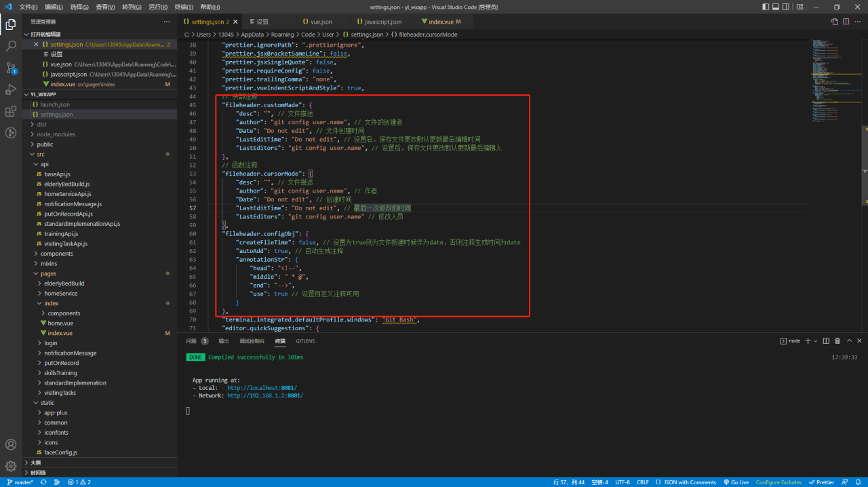Maximize panel size using the up chevron
This screenshot has height=487, width=868.
[x=849, y=341]
